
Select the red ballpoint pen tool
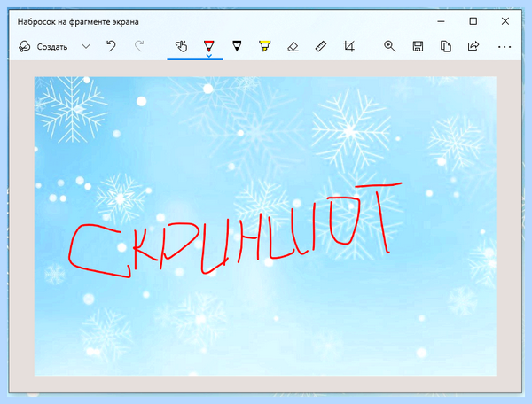[x=209, y=44]
